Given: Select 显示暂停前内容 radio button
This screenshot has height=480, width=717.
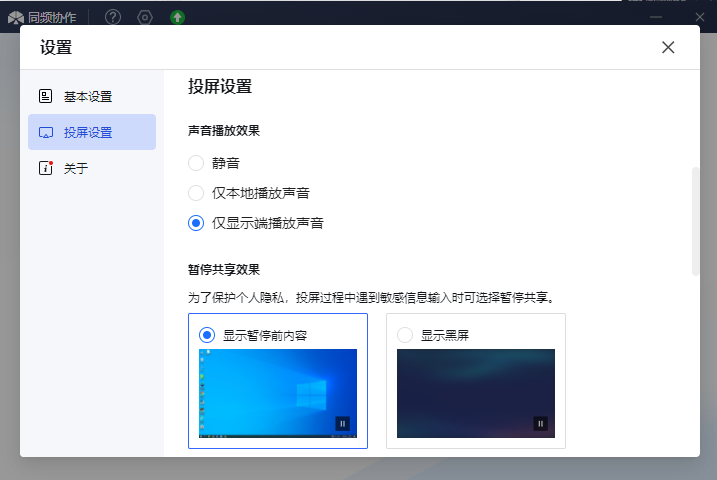Looking at the screenshot, I should click(207, 335).
